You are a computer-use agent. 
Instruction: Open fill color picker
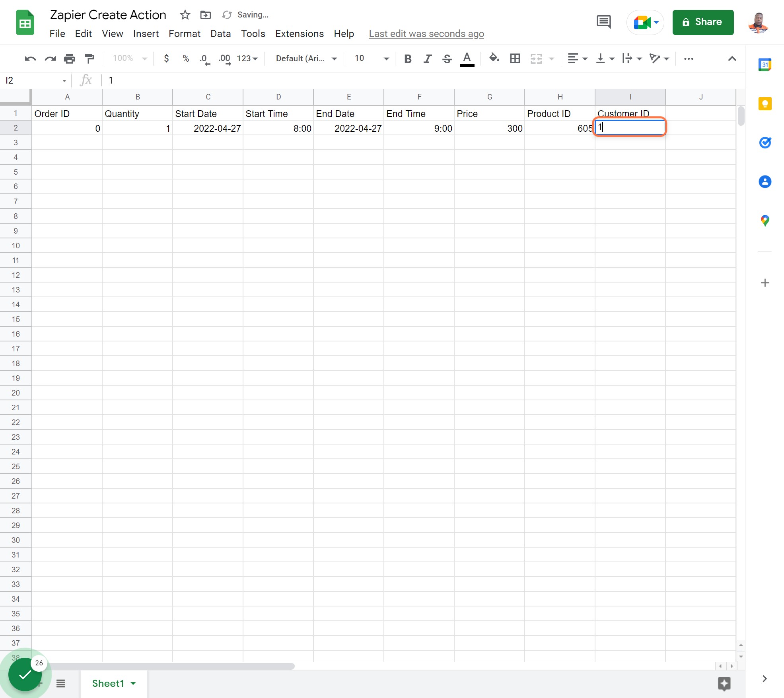point(494,58)
